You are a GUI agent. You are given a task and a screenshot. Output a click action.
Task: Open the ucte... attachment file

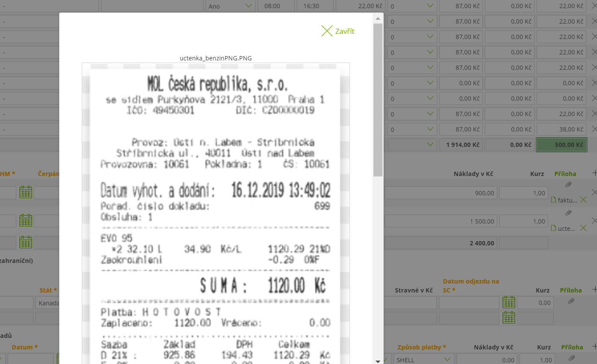(563, 228)
